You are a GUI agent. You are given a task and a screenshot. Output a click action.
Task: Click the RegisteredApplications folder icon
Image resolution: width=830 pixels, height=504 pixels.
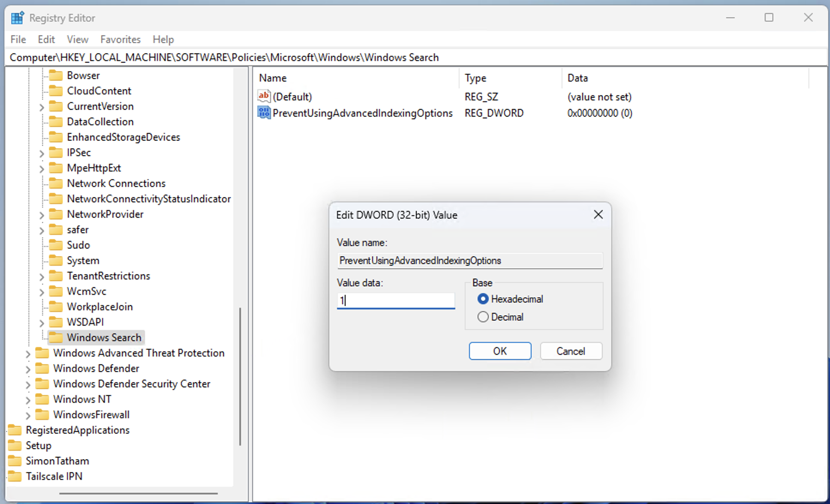coord(15,430)
